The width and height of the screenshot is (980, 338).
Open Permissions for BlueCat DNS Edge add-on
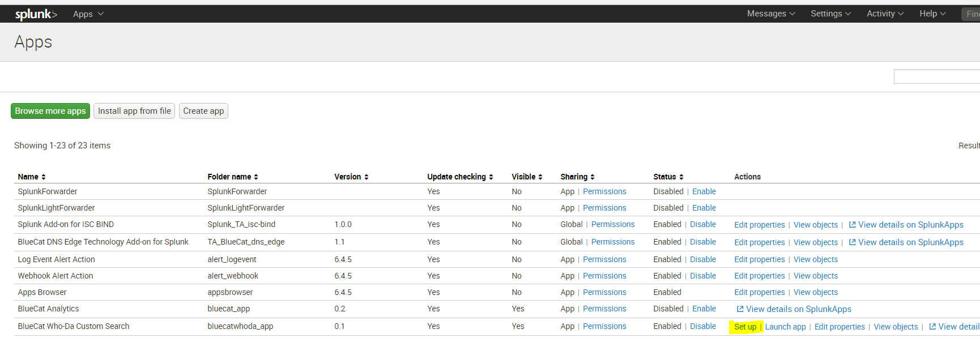click(x=613, y=242)
